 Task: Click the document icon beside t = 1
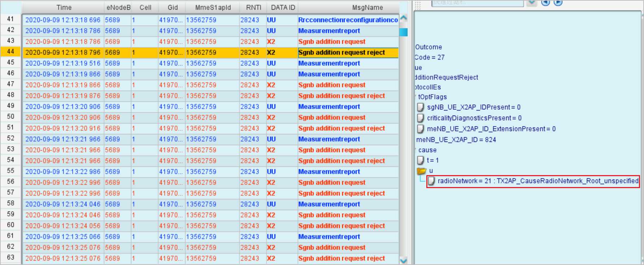coord(421,160)
